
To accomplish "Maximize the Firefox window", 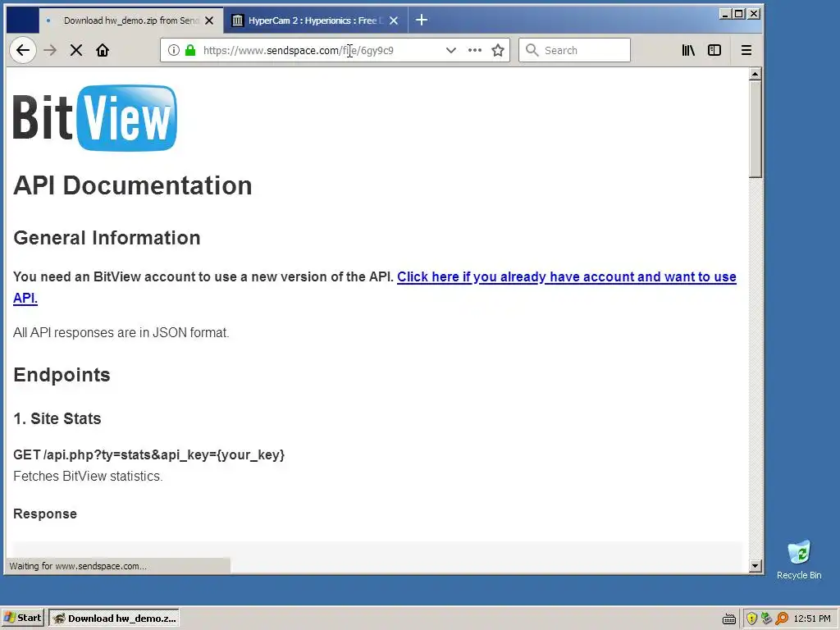I will (739, 14).
